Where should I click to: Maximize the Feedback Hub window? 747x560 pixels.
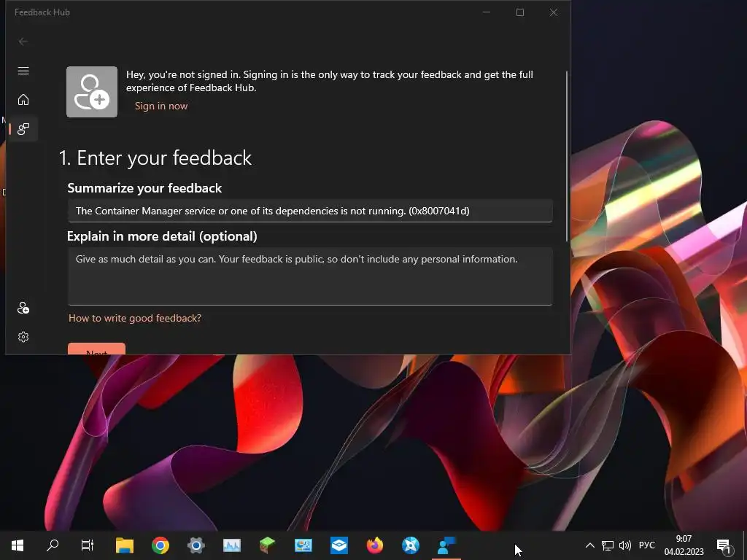click(520, 12)
